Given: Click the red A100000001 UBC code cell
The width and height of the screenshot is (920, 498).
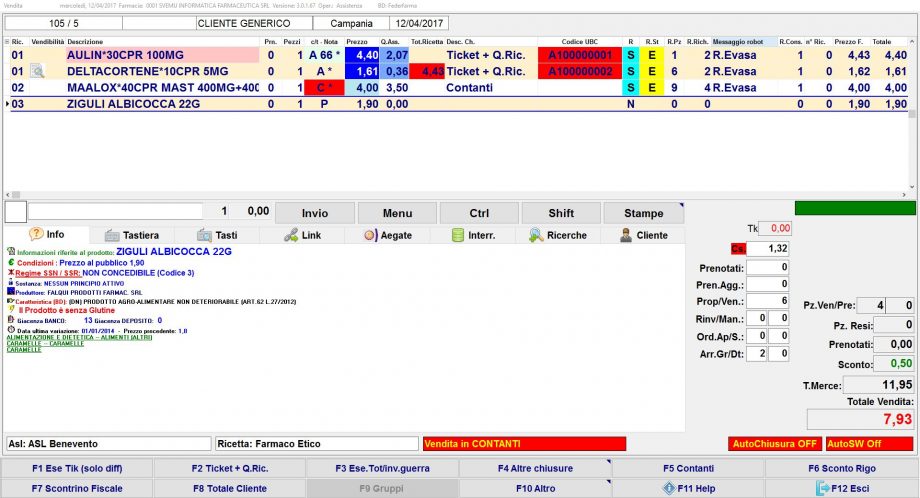Looking at the screenshot, I should [577, 55].
